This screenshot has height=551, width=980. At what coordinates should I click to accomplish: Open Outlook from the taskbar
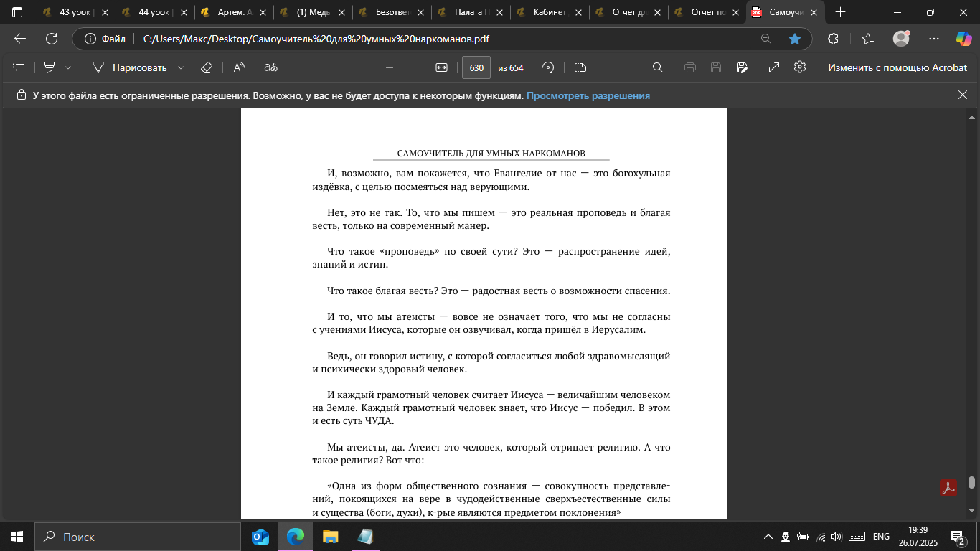click(260, 537)
